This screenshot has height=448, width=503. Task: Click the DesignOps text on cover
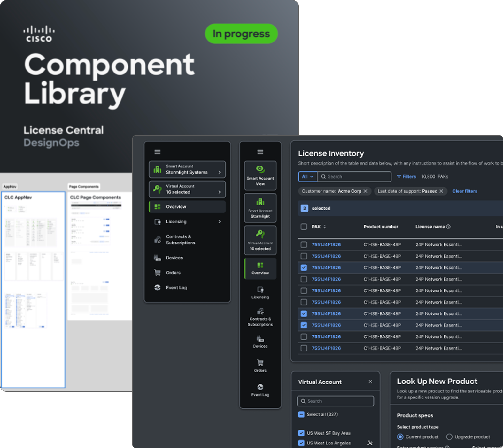(x=51, y=143)
